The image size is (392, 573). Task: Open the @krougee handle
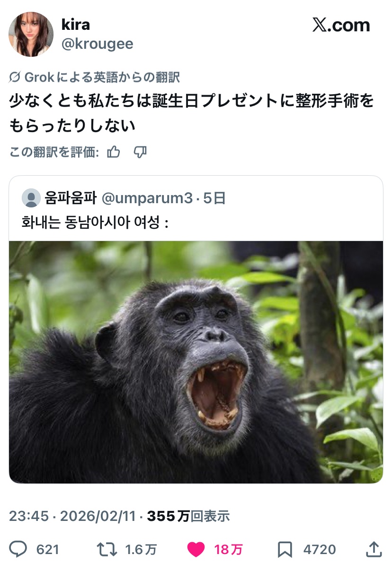pos(98,44)
